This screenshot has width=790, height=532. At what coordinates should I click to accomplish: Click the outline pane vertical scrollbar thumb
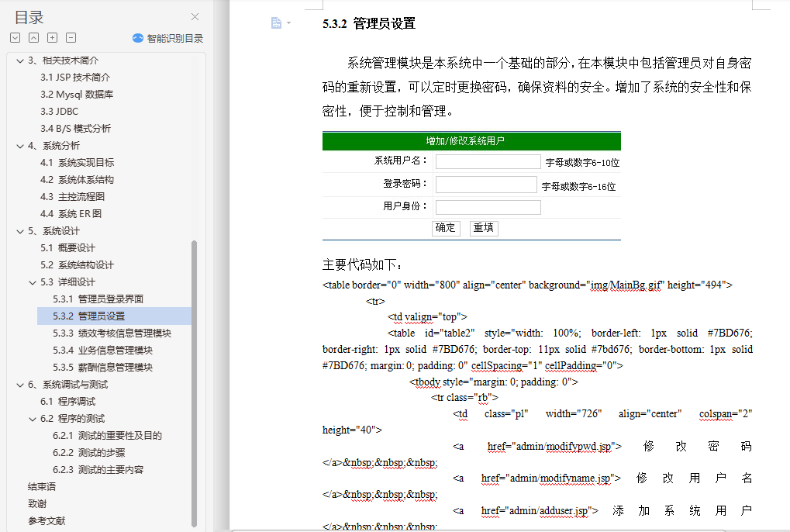tap(194, 384)
